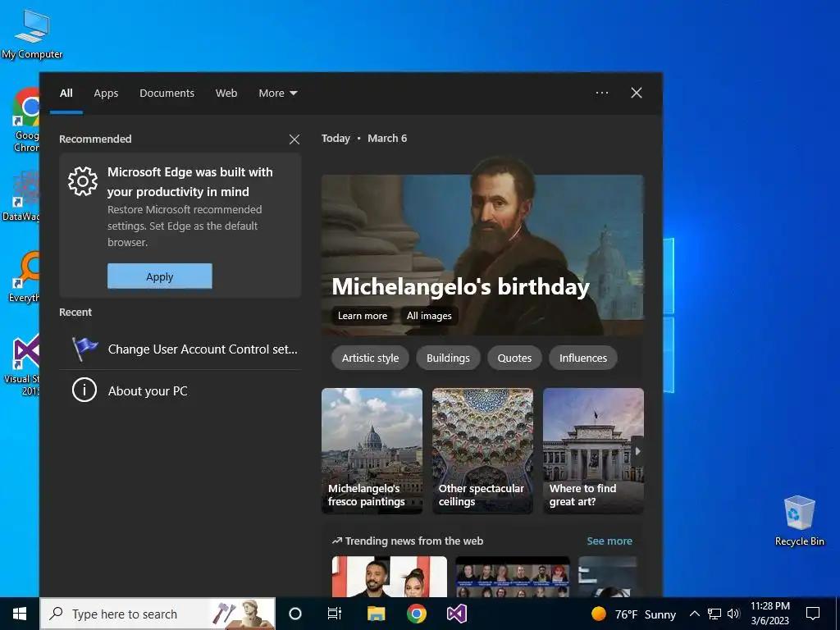Click the Cortana circle icon in taskbar

point(295,614)
